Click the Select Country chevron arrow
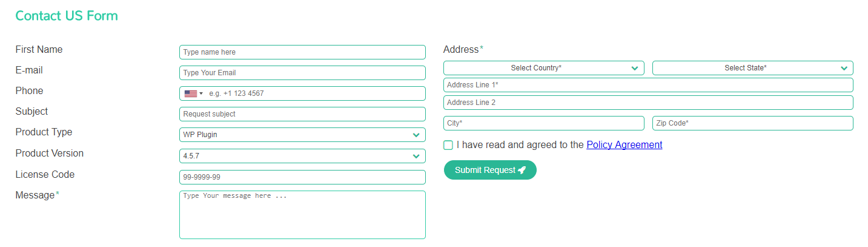 (x=635, y=68)
